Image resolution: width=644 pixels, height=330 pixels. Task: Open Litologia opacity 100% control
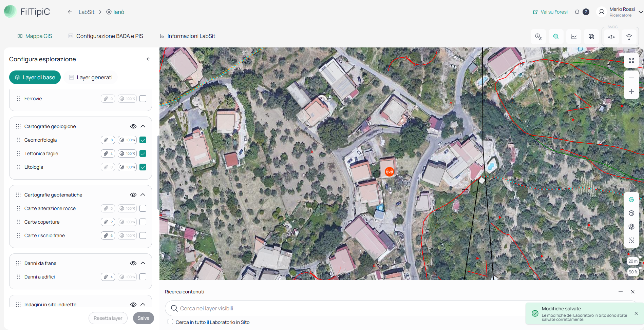coord(127,167)
